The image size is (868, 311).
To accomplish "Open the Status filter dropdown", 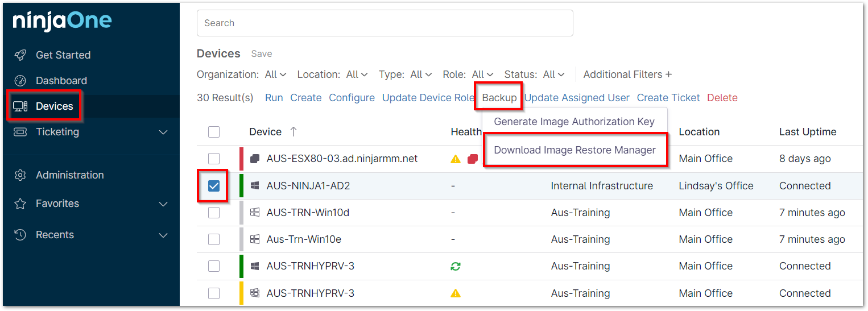I will [x=554, y=74].
